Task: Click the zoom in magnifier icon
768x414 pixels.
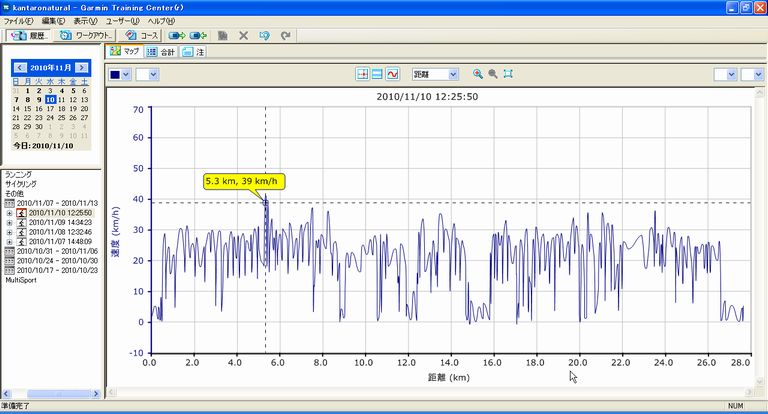Action: [478, 74]
